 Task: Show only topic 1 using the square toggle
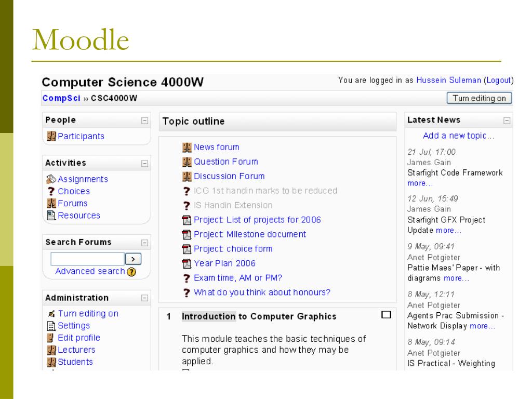pyautogui.click(x=386, y=315)
